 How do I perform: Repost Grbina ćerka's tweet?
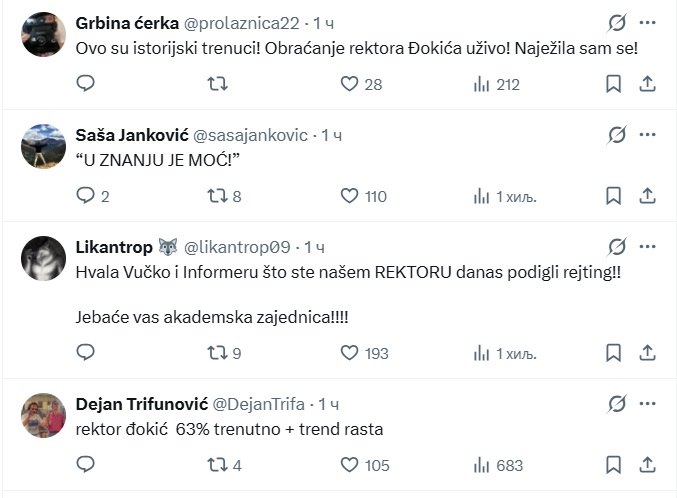pyautogui.click(x=217, y=84)
